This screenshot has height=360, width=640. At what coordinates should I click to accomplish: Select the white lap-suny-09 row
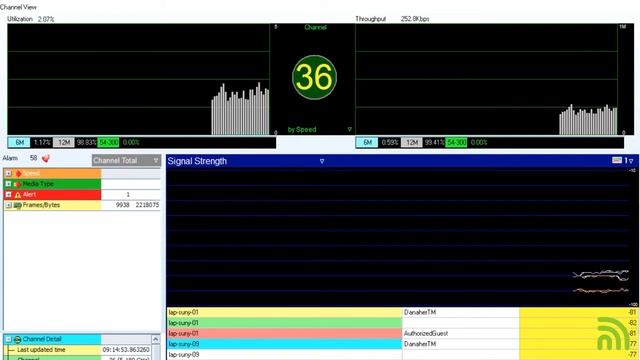click(x=402, y=355)
